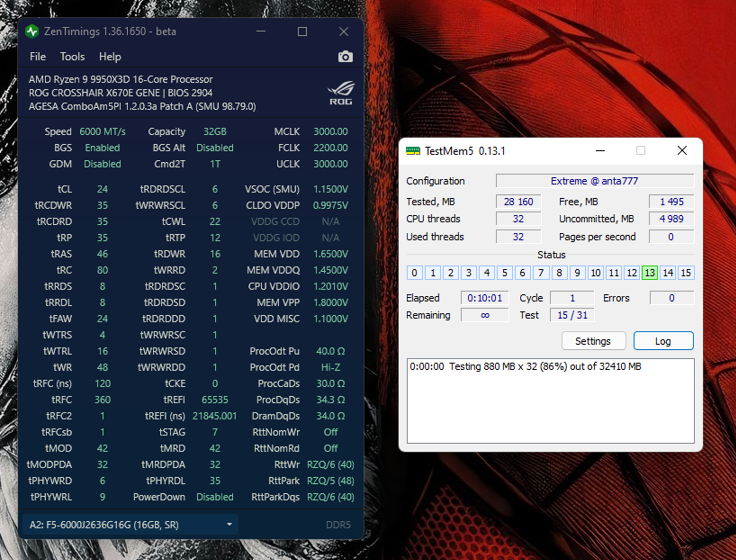This screenshot has width=736, height=560.
Task: Click the ROG logo in ZenTimings
Action: (x=340, y=93)
